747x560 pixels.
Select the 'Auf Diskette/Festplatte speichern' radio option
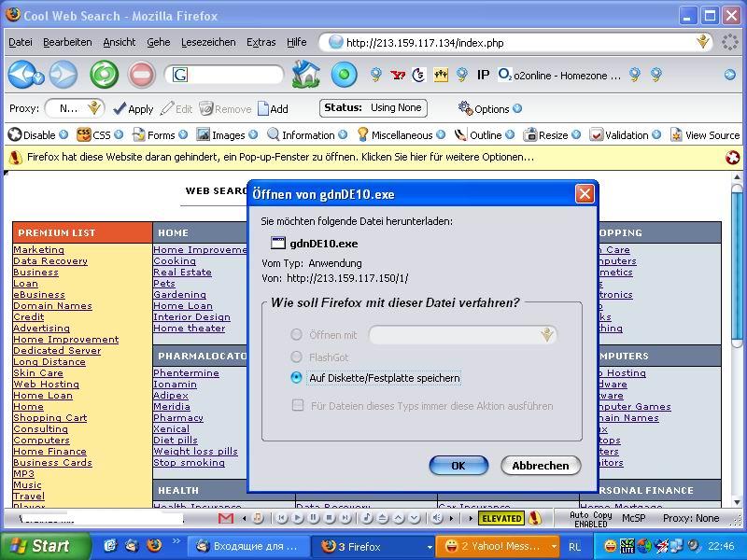296,378
